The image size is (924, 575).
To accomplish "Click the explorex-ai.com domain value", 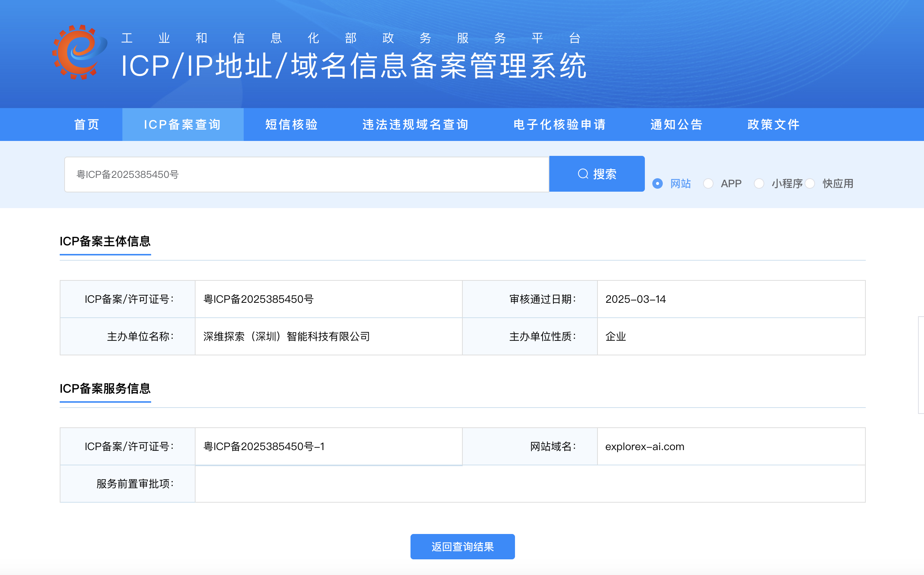I will 644,446.
